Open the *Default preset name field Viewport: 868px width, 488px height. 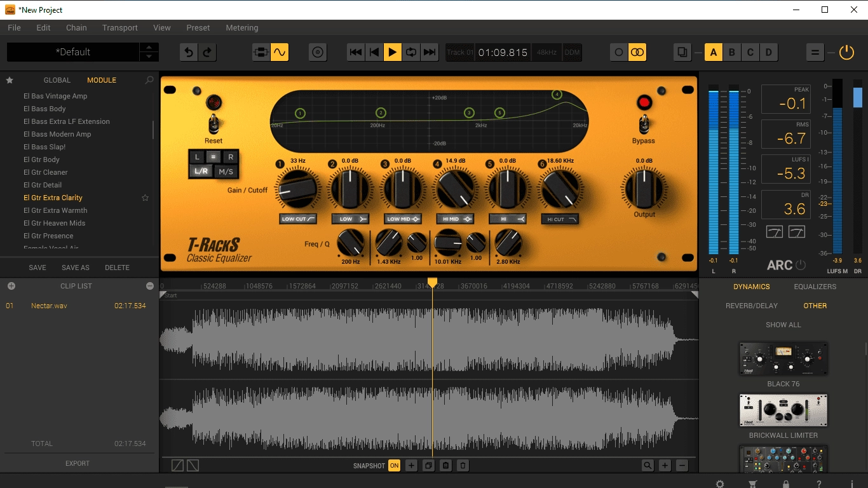tap(73, 52)
